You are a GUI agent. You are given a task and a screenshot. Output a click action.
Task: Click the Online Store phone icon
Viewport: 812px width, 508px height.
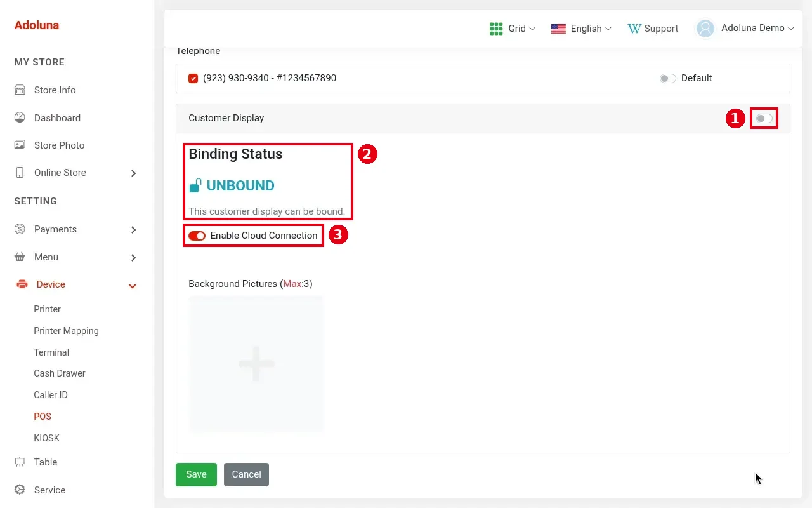click(x=20, y=173)
